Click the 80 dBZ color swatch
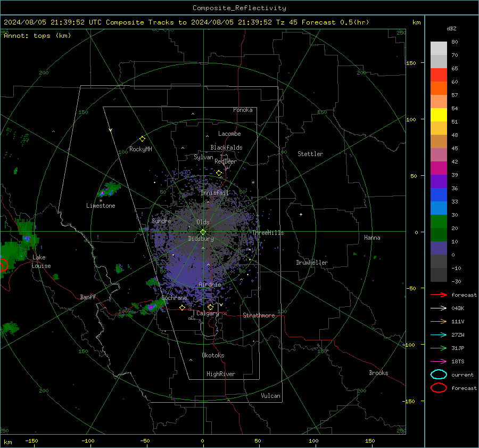The height and width of the screenshot is (448, 479). [x=439, y=48]
